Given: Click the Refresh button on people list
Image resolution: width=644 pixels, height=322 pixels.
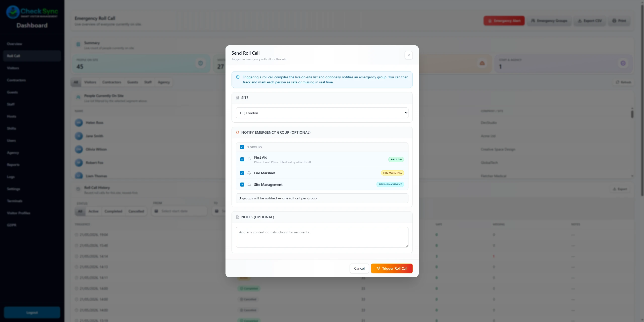Looking at the screenshot, I should 623,82.
